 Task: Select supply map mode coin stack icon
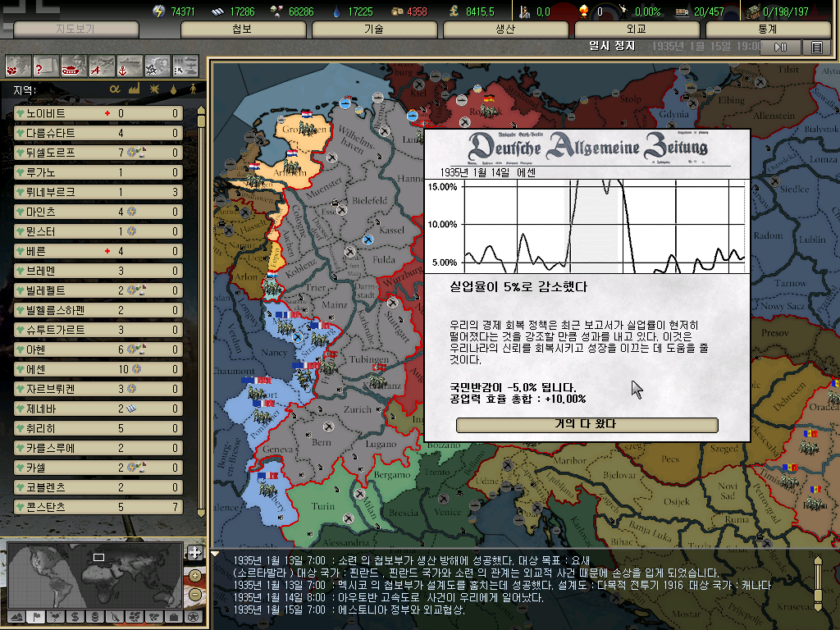pyautogui.click(x=95, y=617)
